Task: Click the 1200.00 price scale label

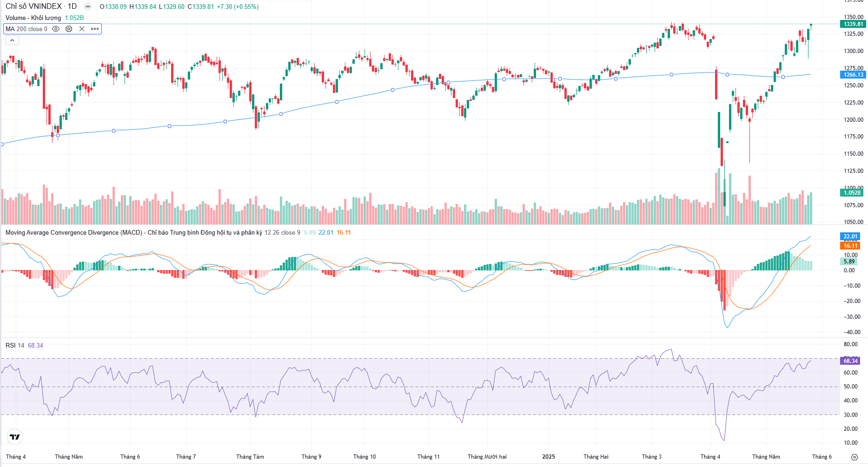Action: click(x=854, y=120)
